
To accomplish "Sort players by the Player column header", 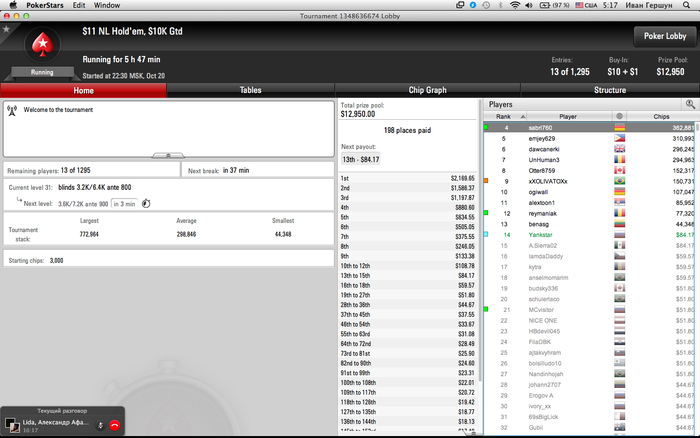I will click(568, 117).
